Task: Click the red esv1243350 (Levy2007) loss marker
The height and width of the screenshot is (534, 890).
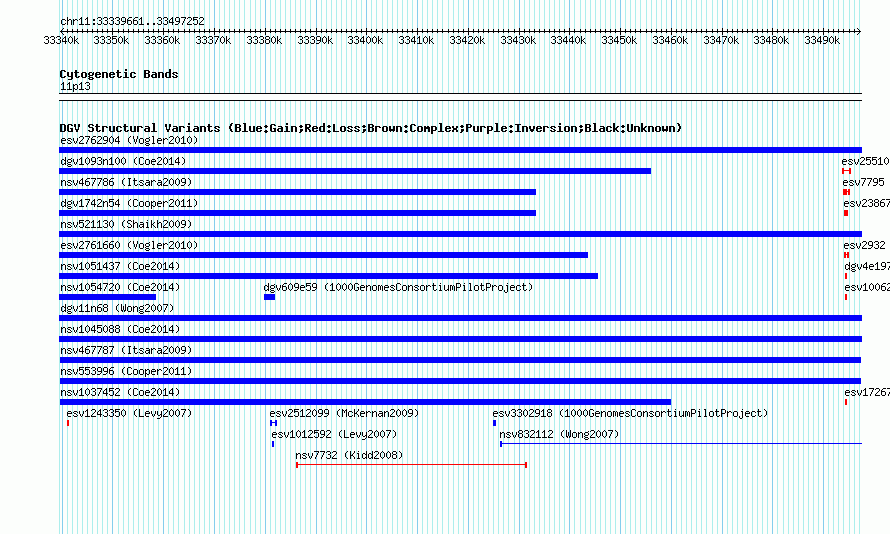Action: (68, 423)
